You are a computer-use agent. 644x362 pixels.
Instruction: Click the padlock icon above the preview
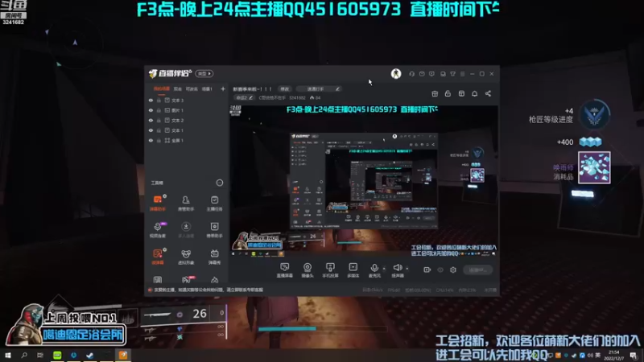point(448,93)
